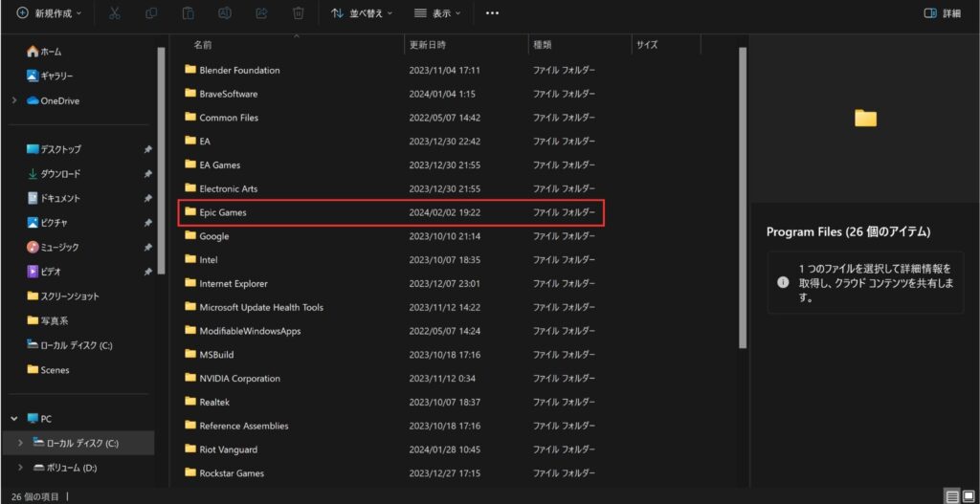Click the Cut scissors icon
Image resolution: width=980 pixels, height=504 pixels.
pos(115,13)
